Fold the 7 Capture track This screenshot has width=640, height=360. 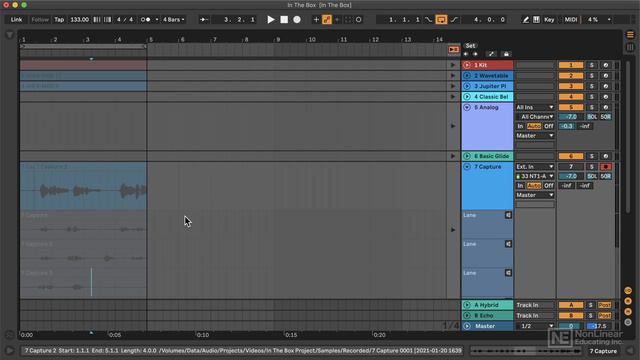point(467,167)
